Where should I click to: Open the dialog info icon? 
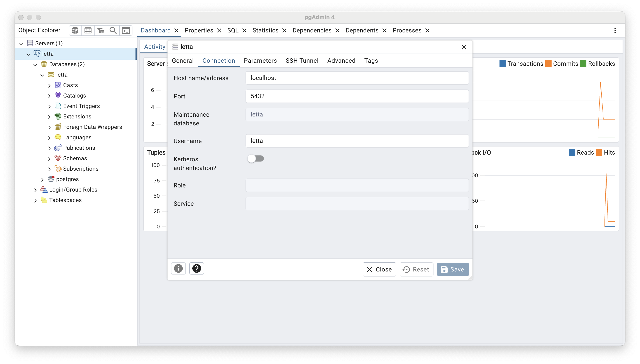(178, 268)
